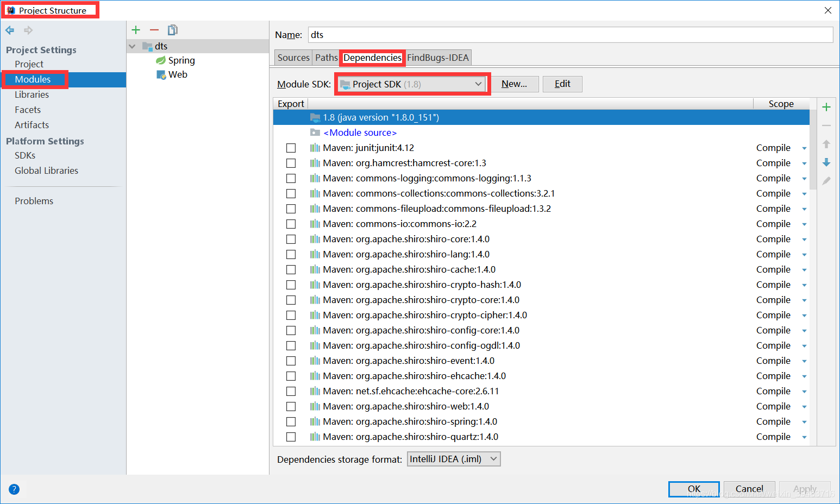Click the library icon of hamcrest-core:1.3
Image resolution: width=840 pixels, height=504 pixels.
point(315,163)
